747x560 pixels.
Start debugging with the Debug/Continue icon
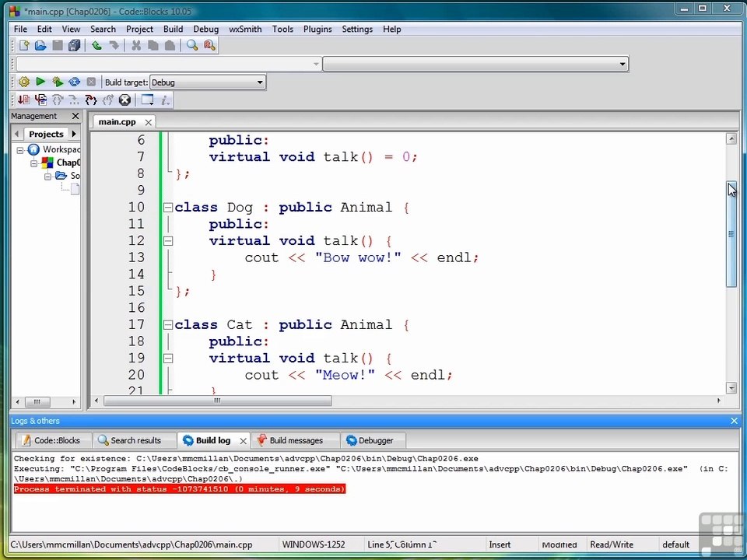(x=24, y=100)
